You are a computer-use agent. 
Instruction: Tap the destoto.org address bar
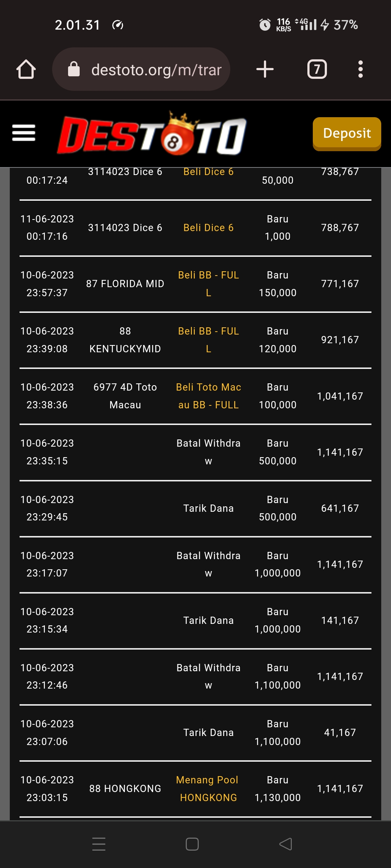tap(156, 69)
